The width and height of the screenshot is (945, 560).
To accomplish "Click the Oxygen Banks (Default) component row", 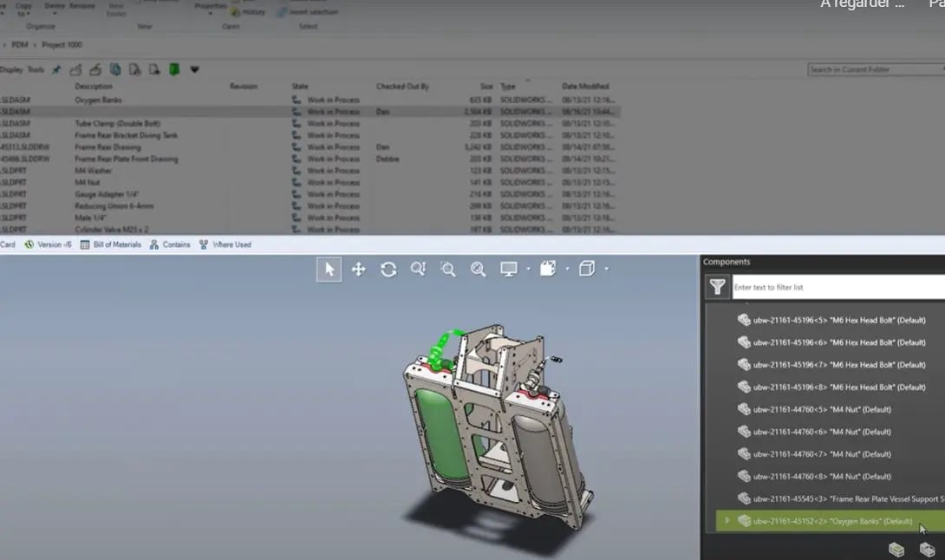I will click(831, 521).
